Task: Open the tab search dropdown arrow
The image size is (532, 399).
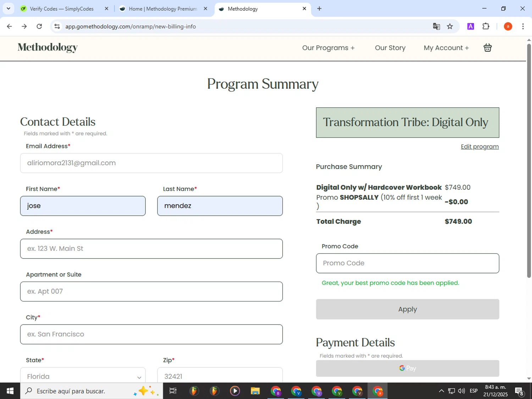Action: [x=9, y=9]
